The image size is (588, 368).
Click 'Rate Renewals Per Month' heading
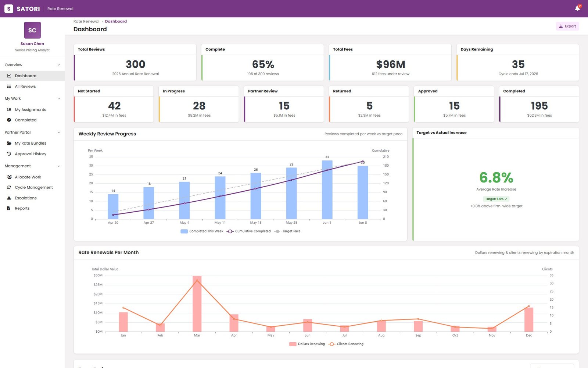[x=108, y=252]
